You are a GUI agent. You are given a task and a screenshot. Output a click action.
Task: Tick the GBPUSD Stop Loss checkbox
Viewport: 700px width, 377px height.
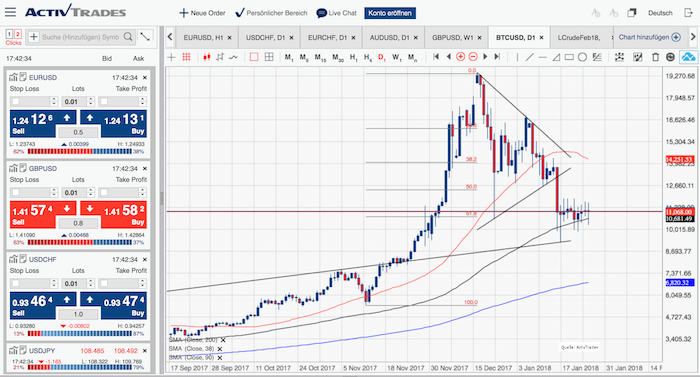point(15,192)
